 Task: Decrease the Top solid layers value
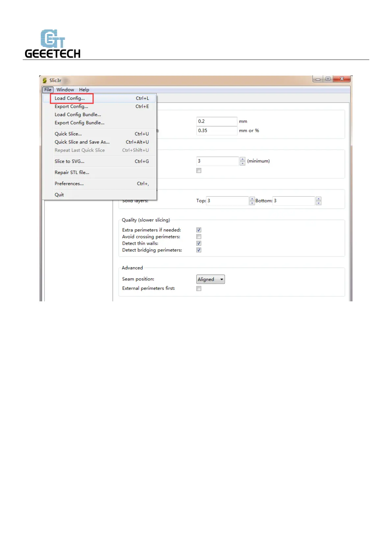click(252, 203)
